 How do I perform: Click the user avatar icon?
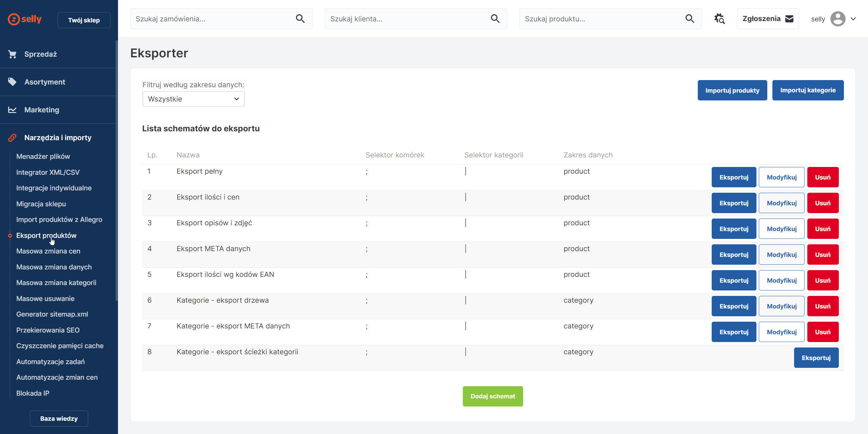(x=837, y=19)
